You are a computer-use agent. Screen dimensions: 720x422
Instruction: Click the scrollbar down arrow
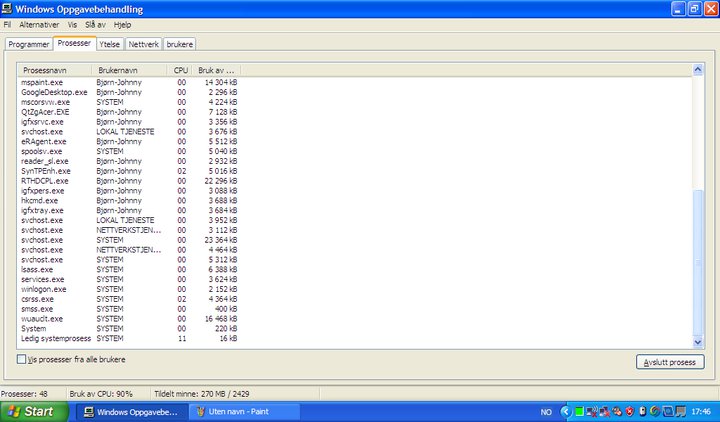pos(698,342)
